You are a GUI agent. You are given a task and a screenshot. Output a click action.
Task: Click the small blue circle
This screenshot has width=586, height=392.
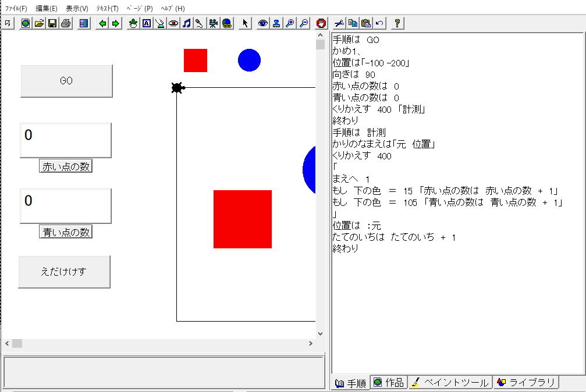click(249, 60)
